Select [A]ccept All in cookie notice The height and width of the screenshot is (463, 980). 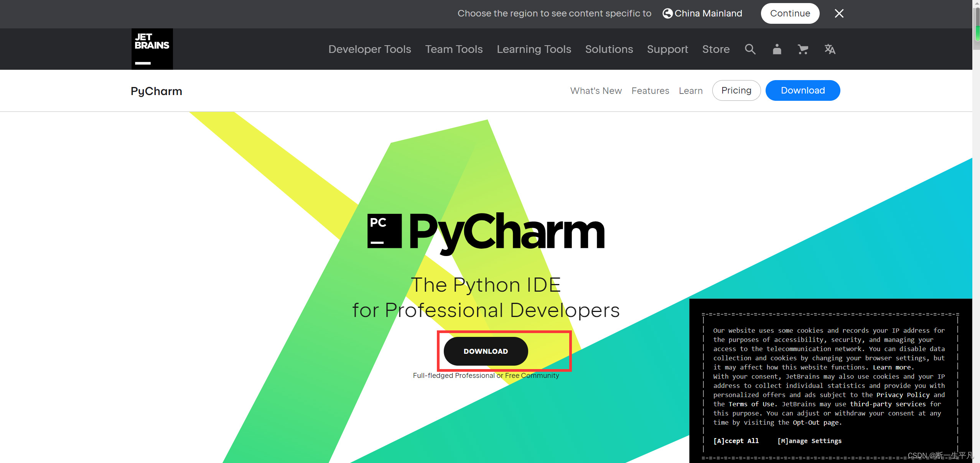pos(736,441)
